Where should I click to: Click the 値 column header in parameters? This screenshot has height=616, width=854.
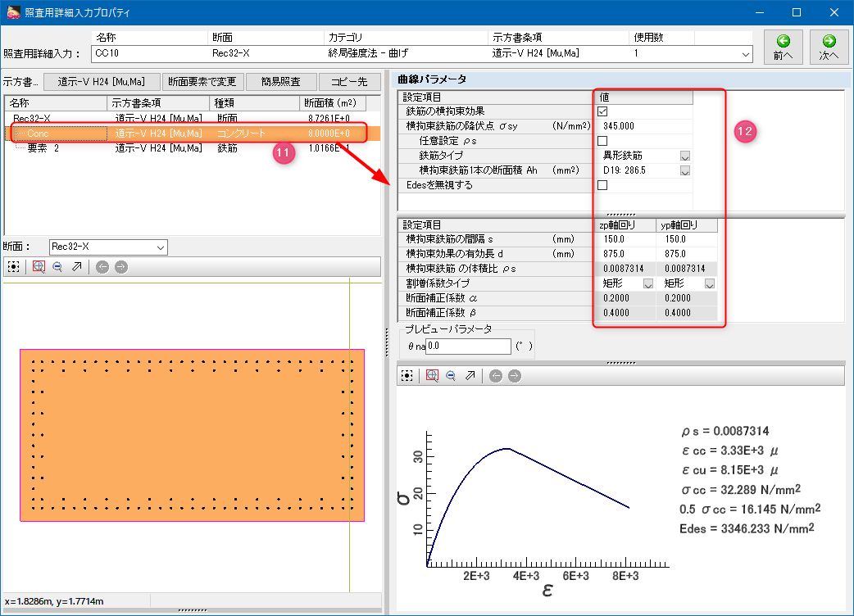pos(643,97)
